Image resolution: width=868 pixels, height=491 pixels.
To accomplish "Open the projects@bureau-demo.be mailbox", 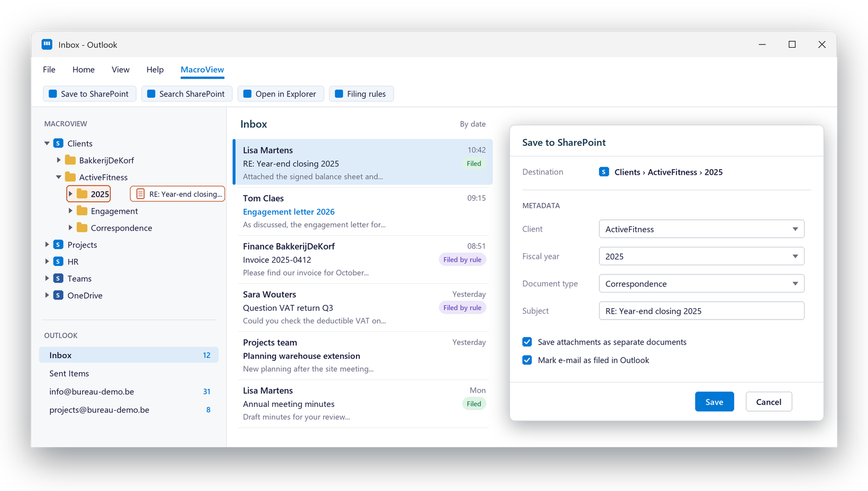I will click(129, 410).
